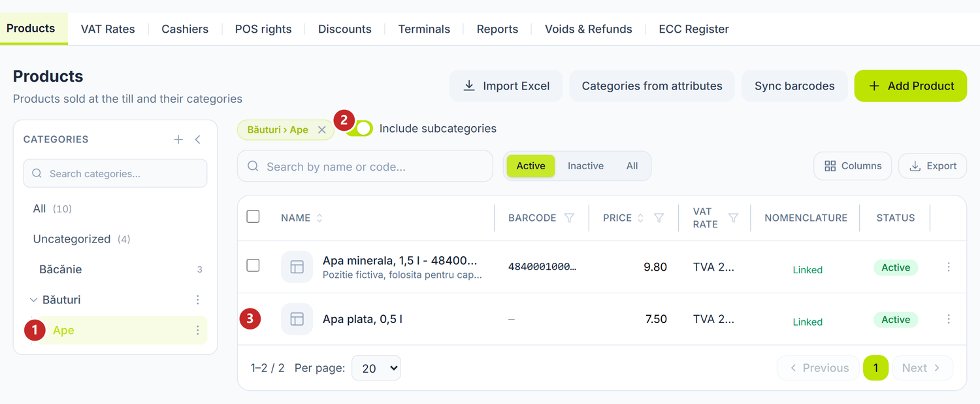Select the Uncategorized category
Image resolution: width=980 pixels, height=404 pixels.
pos(116,239)
